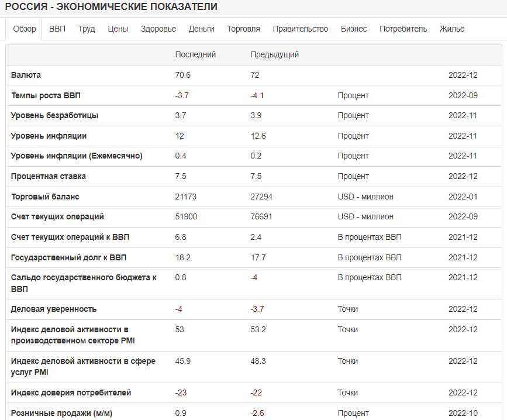Open the Жильё tab
The height and width of the screenshot is (420, 507).
452,29
